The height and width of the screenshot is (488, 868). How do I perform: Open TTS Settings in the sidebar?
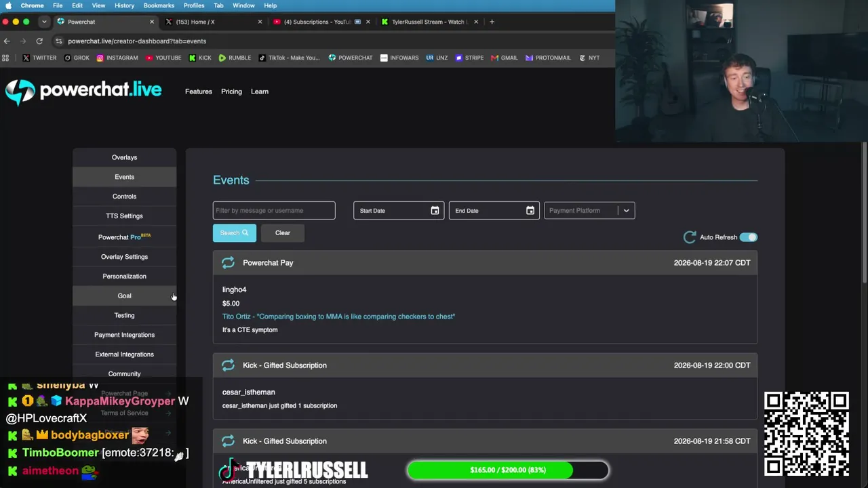[124, 216]
